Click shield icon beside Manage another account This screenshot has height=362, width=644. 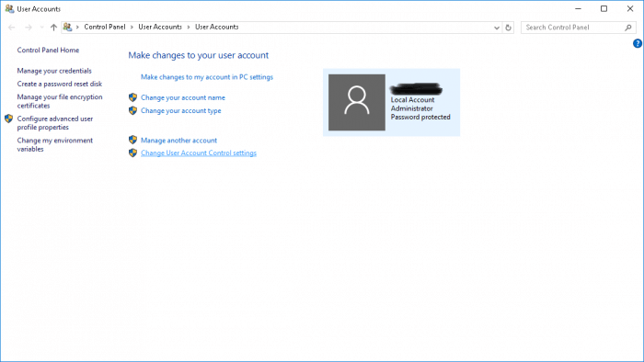pos(132,140)
